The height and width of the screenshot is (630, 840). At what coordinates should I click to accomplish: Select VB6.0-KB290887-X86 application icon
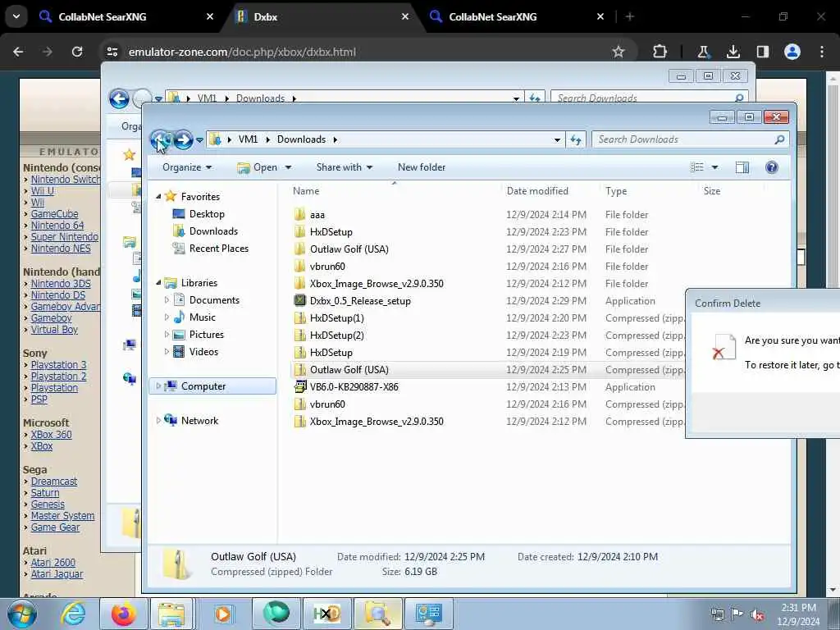pos(300,387)
